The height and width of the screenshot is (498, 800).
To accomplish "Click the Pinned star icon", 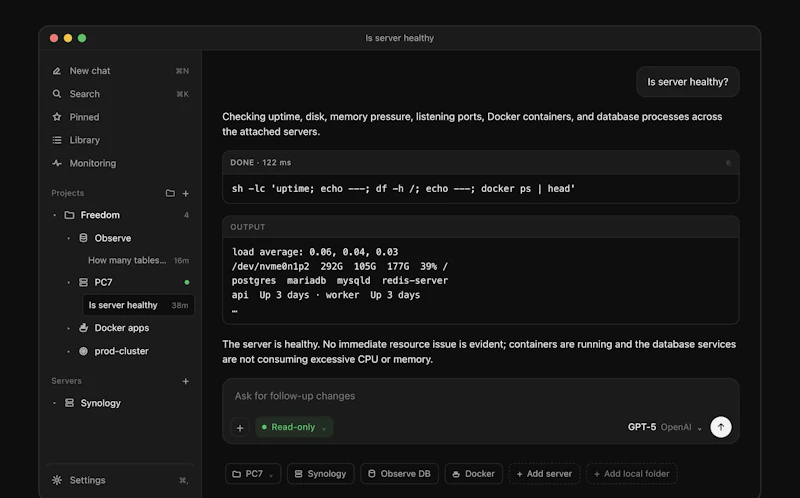I will [x=57, y=117].
